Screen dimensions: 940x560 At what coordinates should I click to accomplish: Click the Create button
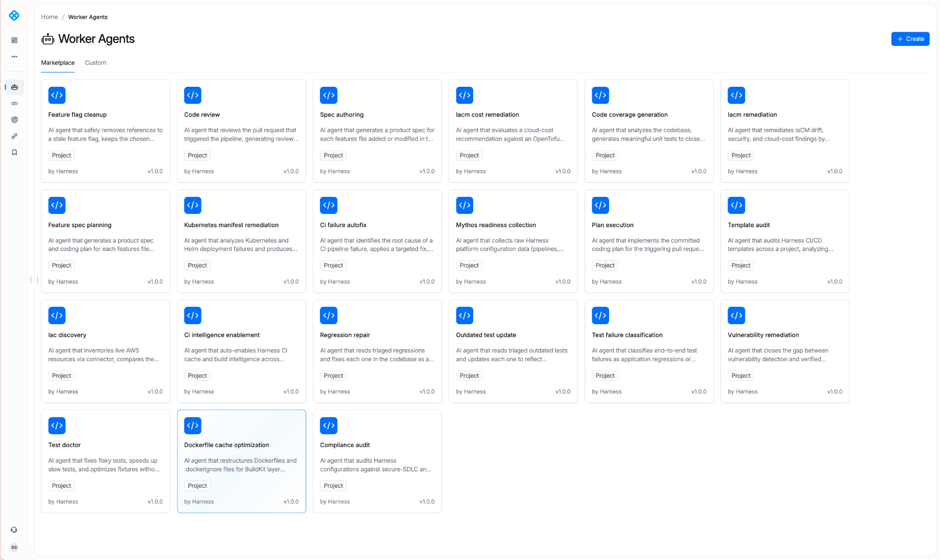click(x=910, y=39)
